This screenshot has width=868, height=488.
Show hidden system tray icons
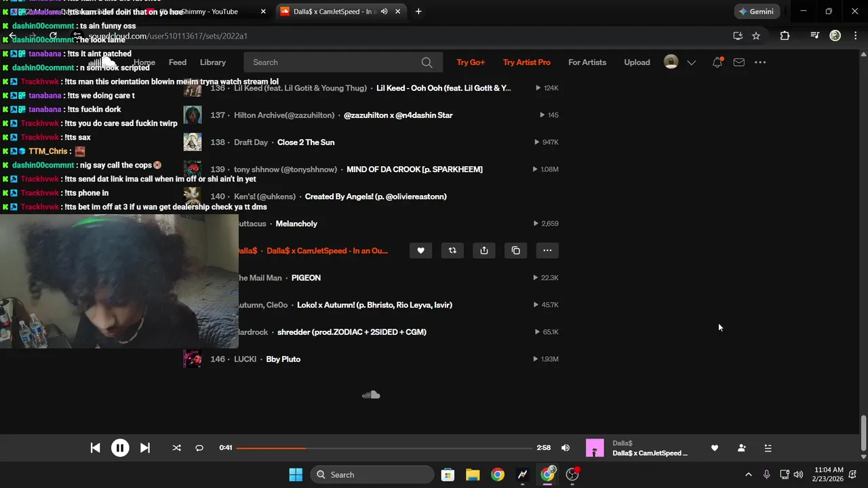[x=749, y=474]
